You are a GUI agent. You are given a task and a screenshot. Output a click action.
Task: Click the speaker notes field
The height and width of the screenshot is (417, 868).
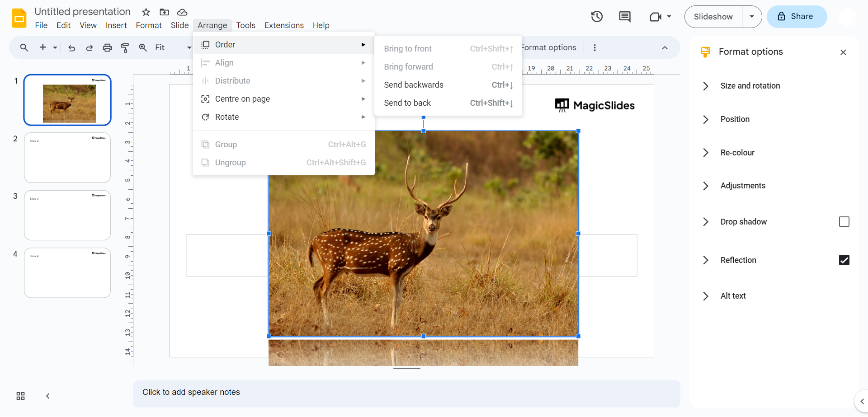tap(406, 393)
